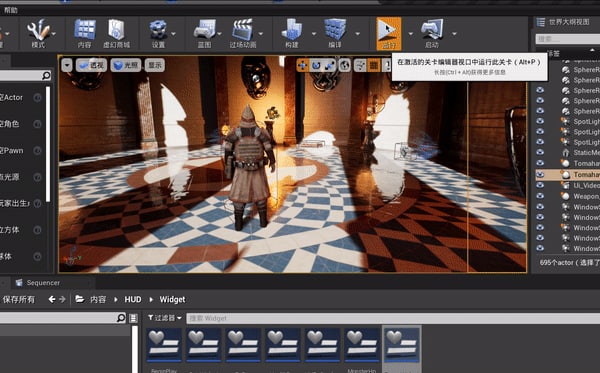Open the 虚幻商城 Marketplace icon
Viewport: 600px width, 373px height.
[116, 33]
